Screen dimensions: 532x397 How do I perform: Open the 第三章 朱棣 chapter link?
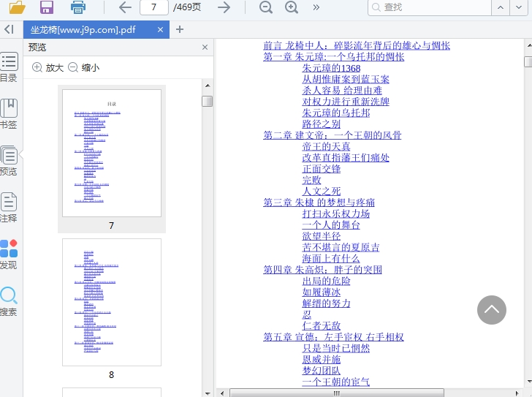point(319,203)
